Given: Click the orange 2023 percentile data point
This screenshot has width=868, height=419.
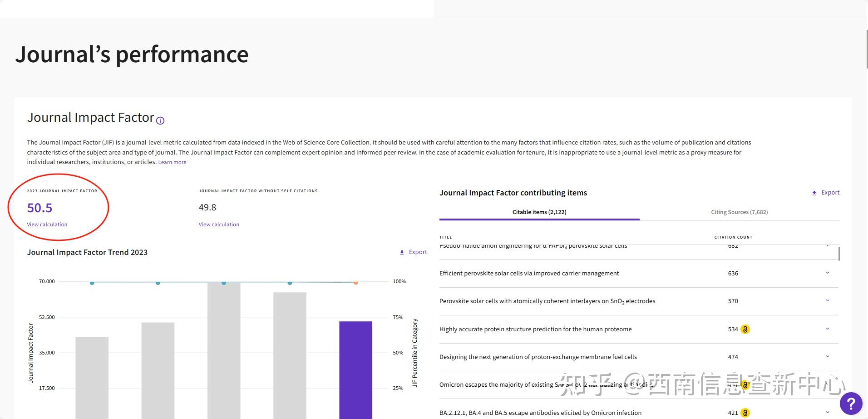Looking at the screenshot, I should pyautogui.click(x=356, y=283).
